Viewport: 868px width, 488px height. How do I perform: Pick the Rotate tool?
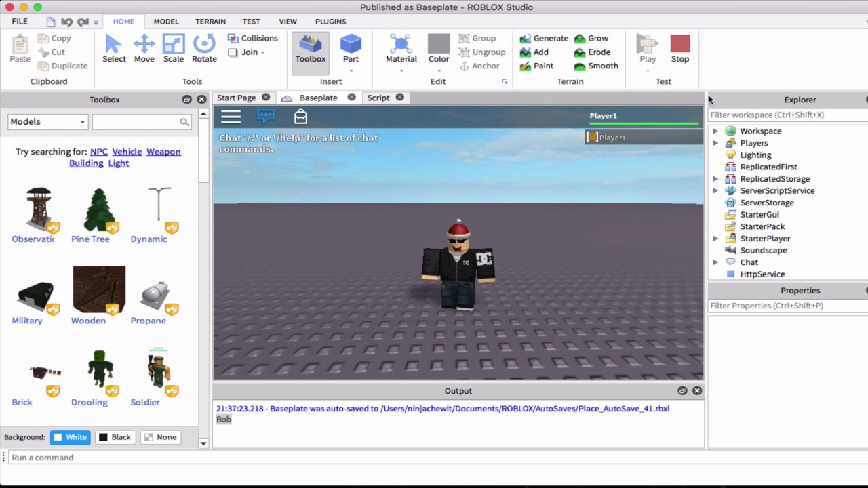[x=204, y=49]
